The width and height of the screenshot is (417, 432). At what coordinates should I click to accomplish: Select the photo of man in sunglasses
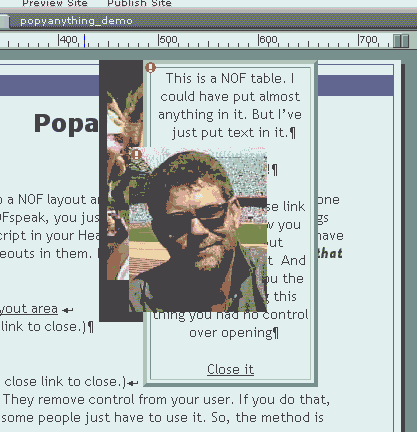point(198,230)
